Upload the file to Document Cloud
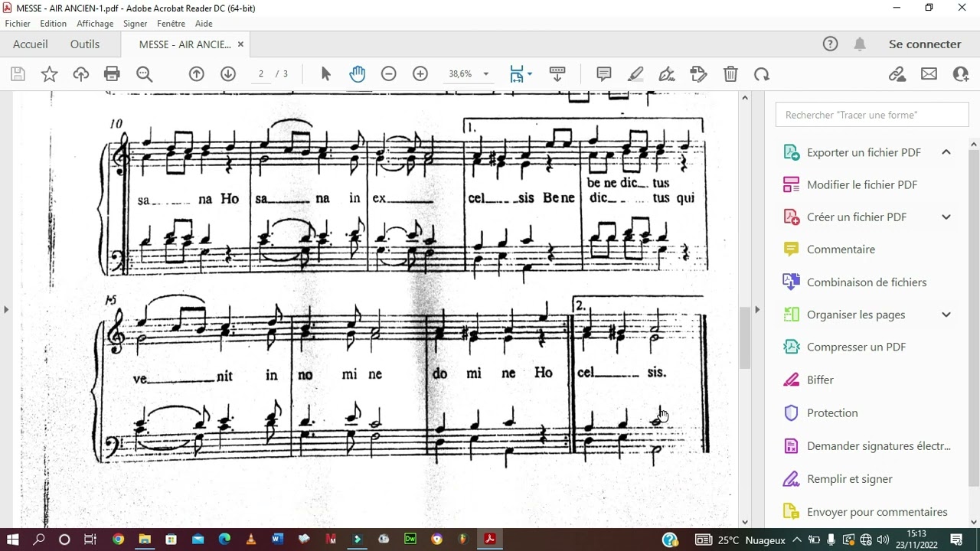Viewport: 980px width, 551px height. point(80,74)
